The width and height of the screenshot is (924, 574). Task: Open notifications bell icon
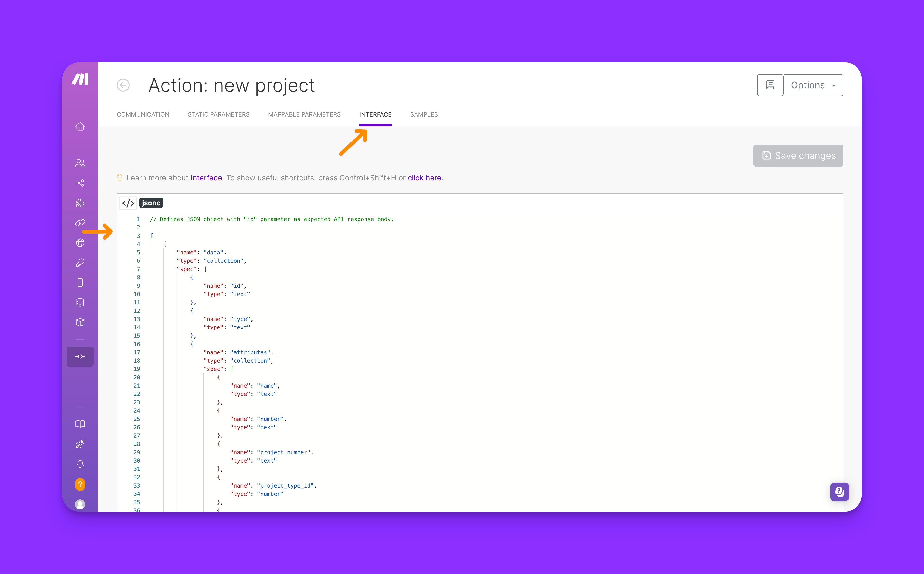click(80, 464)
